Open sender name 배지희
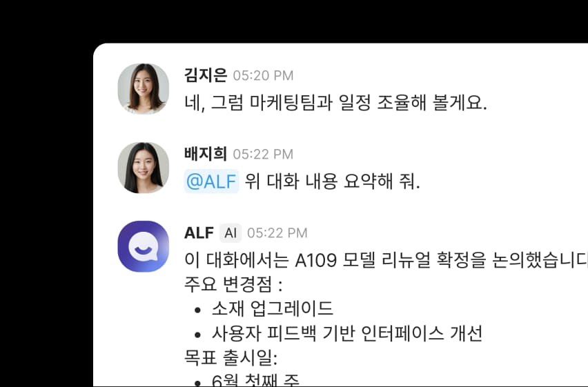 click(206, 154)
